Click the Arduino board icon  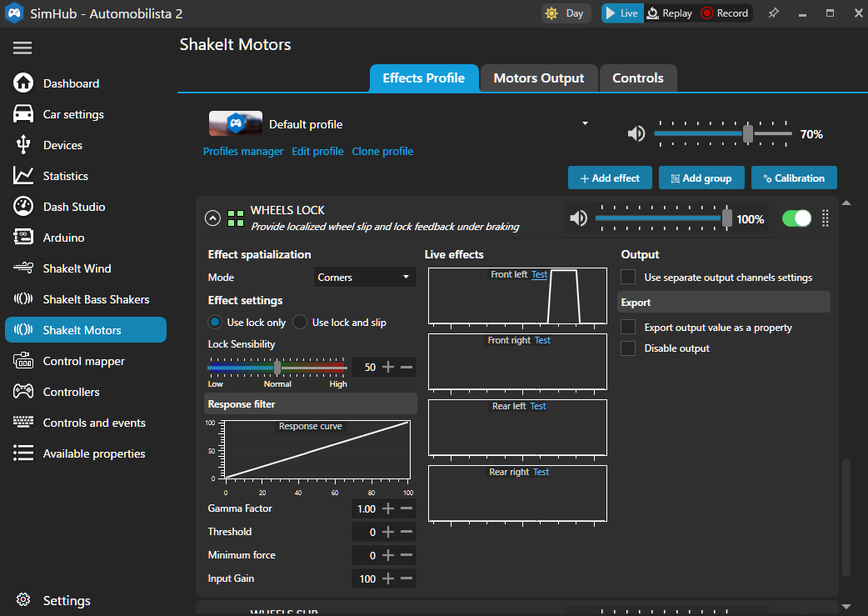[23, 237]
